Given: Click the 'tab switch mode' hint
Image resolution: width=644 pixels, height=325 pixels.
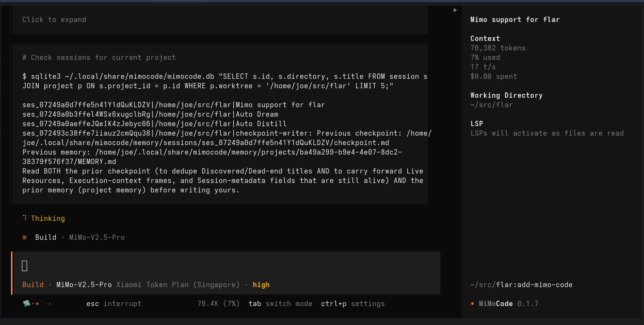Looking at the screenshot, I should [280, 304].
